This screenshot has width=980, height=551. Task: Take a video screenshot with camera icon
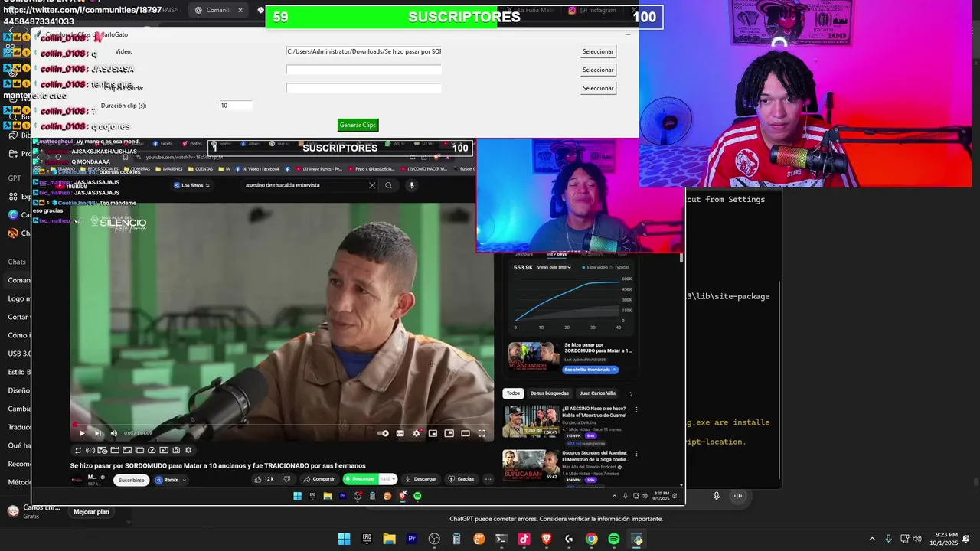click(x=176, y=450)
